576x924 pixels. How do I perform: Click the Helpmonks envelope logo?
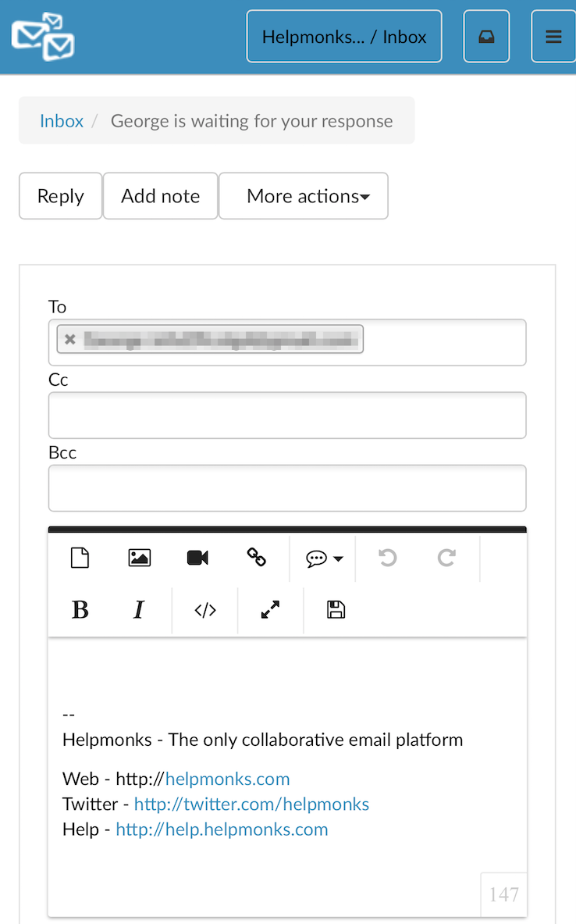tap(43, 36)
